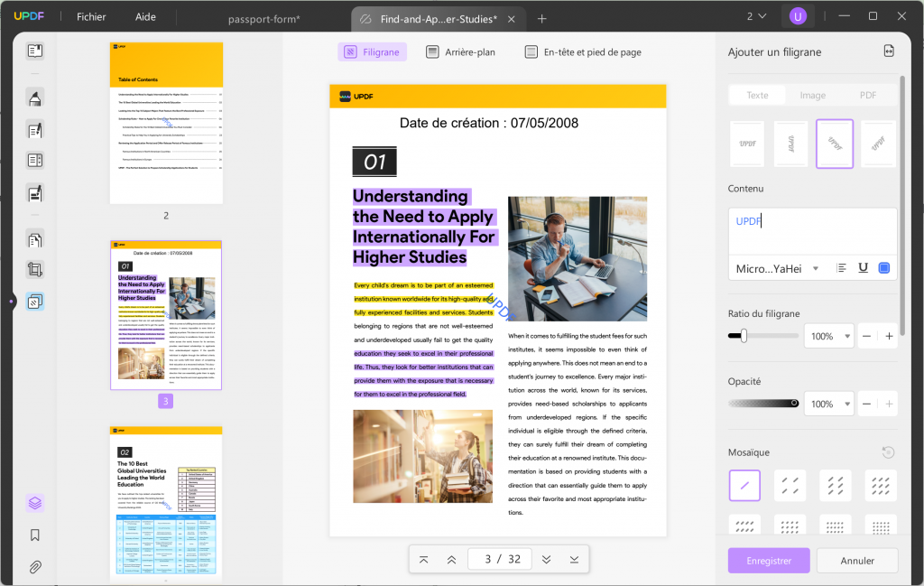Select the single diagonal line mosaic pattern
Screen dimensions: 924x586
click(744, 485)
